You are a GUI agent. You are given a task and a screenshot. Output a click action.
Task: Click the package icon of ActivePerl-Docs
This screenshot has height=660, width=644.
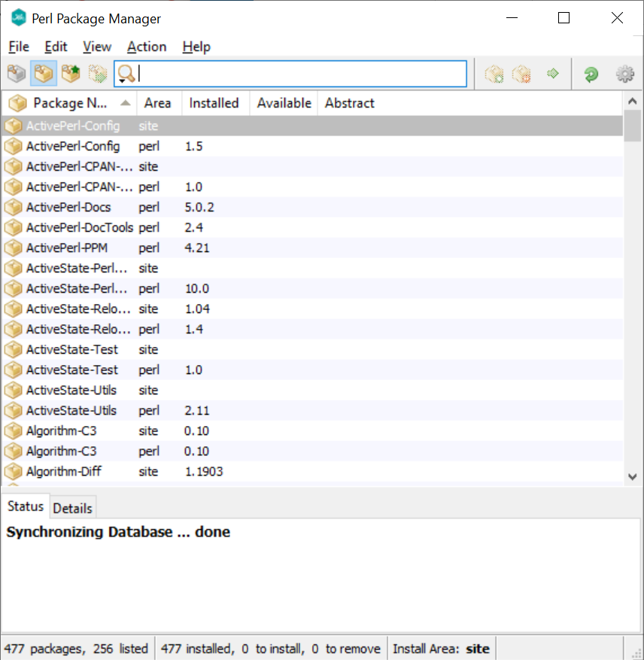pyautogui.click(x=13, y=207)
